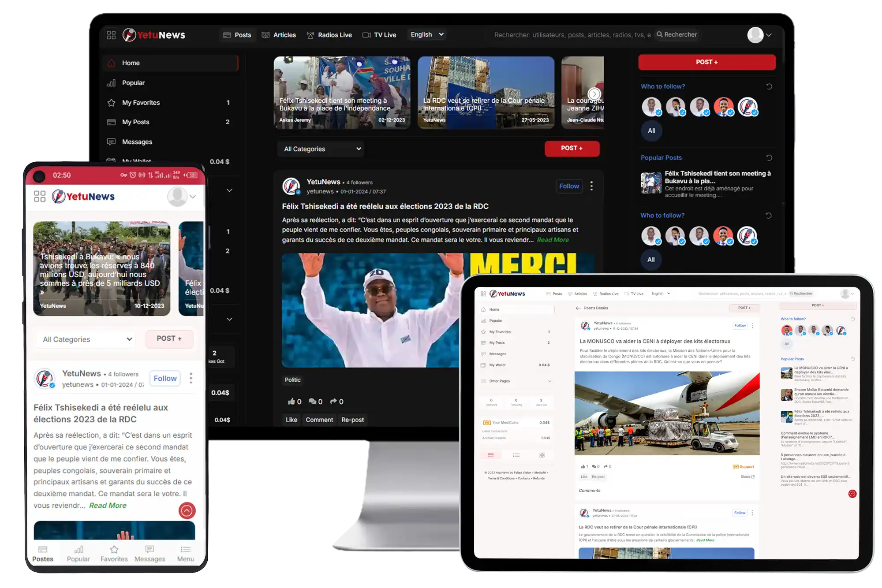Click the Radios Live menu item

328,34
